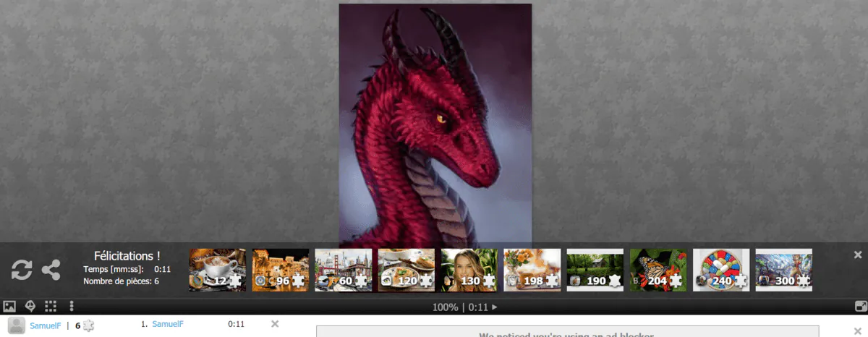This screenshot has width=868, height=337.
Task: Open the 204-piece butterfly puzzle thumbnail
Action: pyautogui.click(x=658, y=270)
